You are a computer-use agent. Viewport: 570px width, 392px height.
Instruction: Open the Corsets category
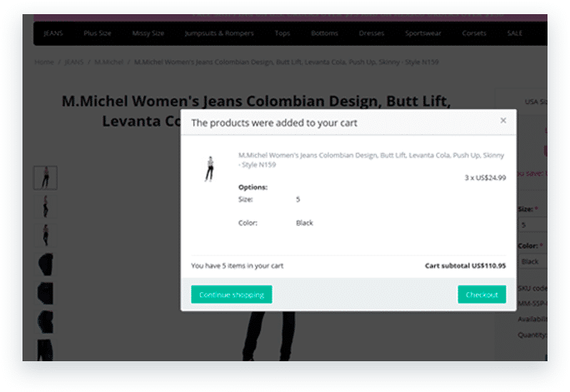(474, 33)
